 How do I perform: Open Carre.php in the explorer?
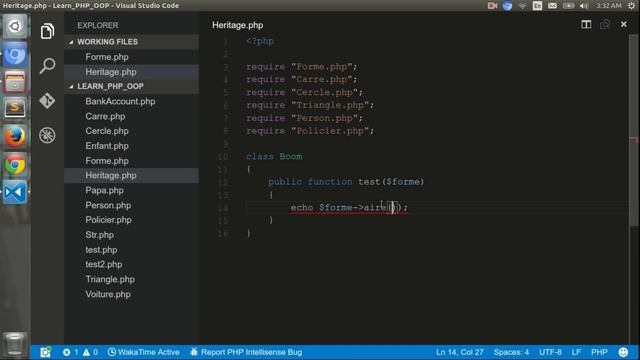tap(131, 116)
